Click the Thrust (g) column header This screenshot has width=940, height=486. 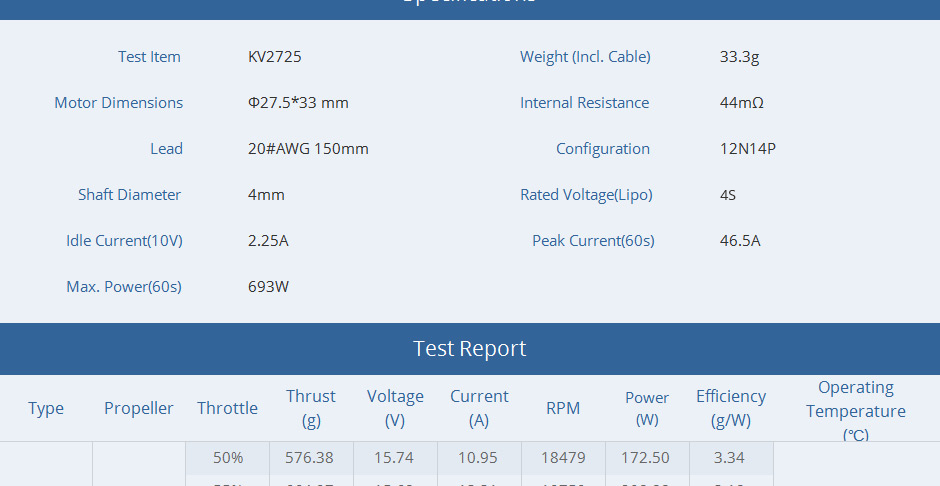[x=311, y=408]
